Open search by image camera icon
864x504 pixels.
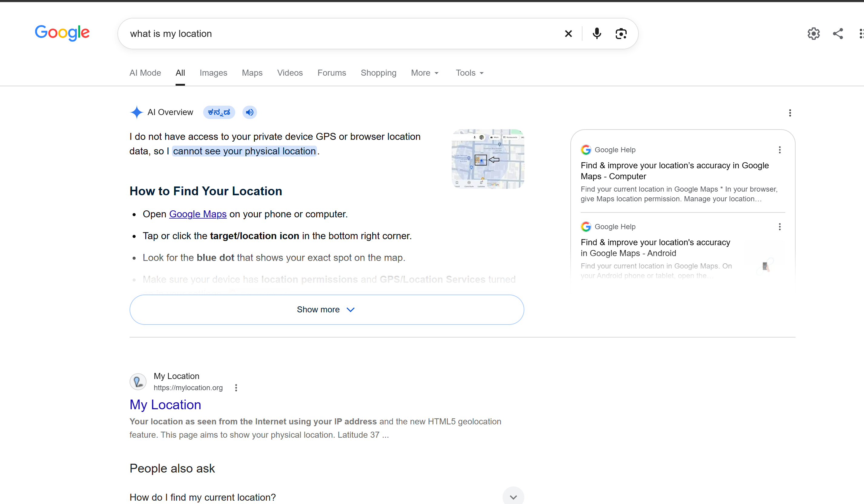tap(621, 34)
